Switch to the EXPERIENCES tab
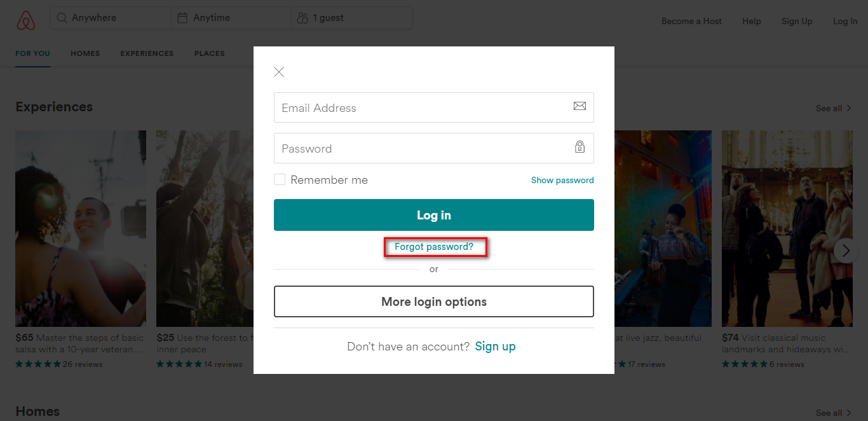Viewport: 868px width, 421px height. pyautogui.click(x=147, y=53)
